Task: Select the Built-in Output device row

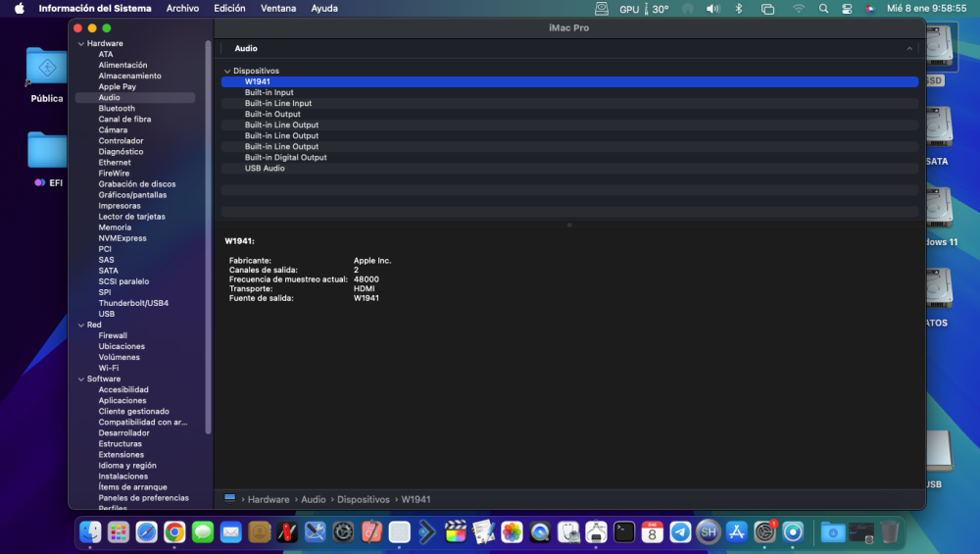Action: pos(569,114)
